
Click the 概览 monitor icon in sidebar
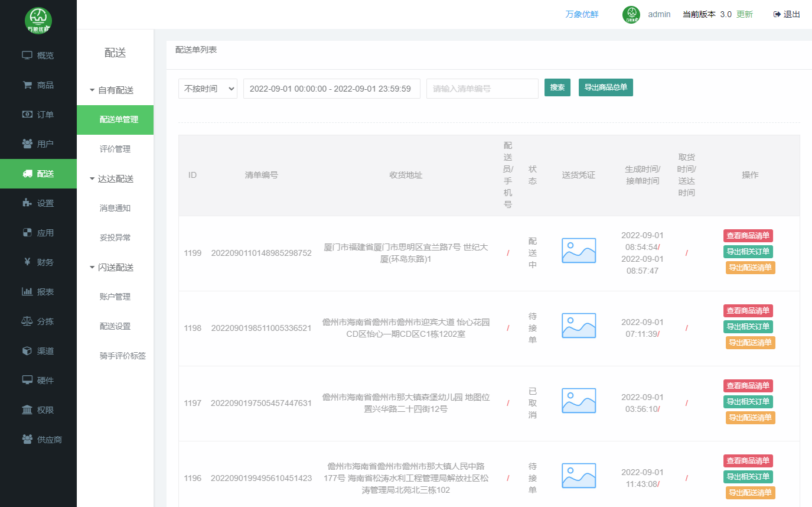[x=27, y=56]
